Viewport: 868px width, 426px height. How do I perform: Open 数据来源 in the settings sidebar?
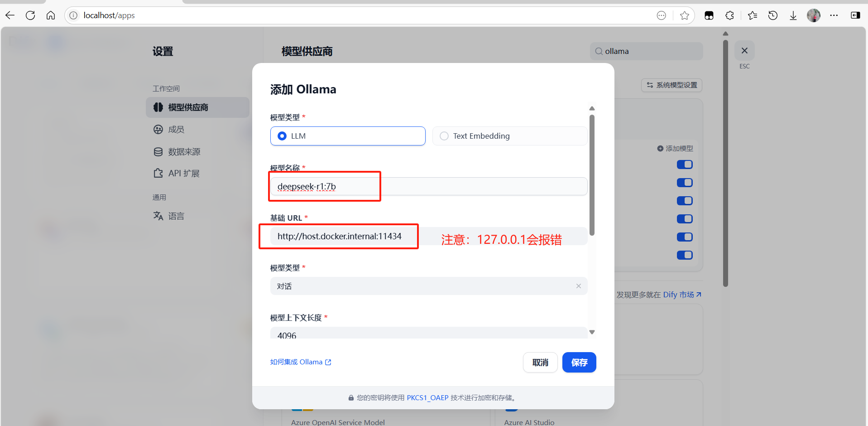(x=197, y=152)
